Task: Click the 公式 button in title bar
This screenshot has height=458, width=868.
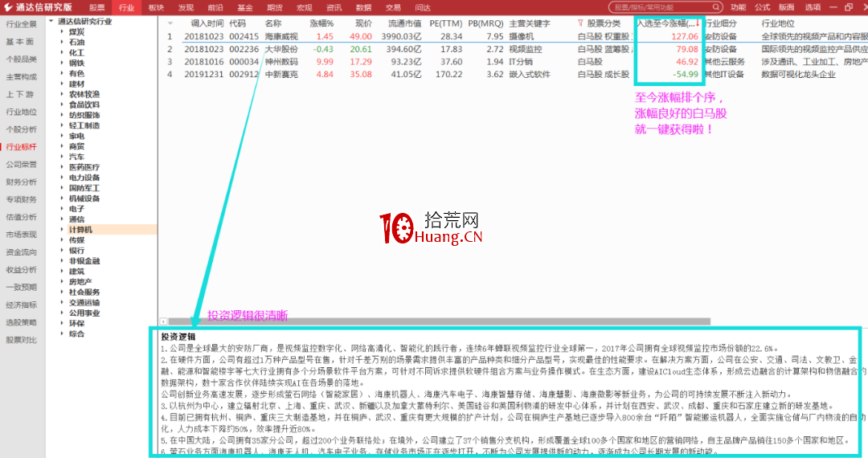Action: click(x=762, y=7)
